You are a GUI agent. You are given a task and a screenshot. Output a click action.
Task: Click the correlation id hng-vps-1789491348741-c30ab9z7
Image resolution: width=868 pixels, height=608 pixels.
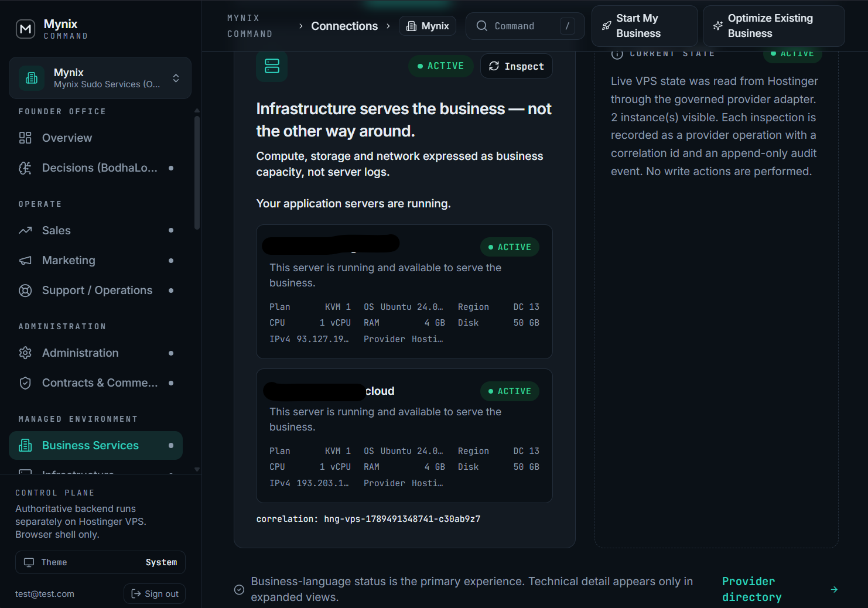[x=402, y=519]
